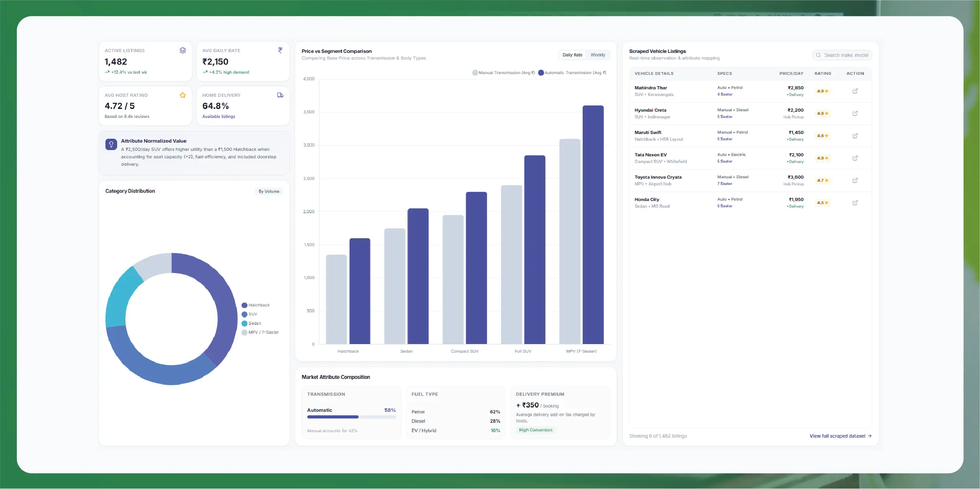Click the EV / Hybrid fuel type row
Image resolution: width=980 pixels, height=489 pixels.
pyautogui.click(x=456, y=431)
